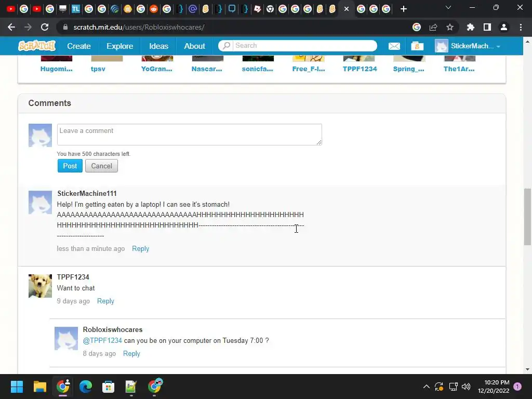Viewport: 532px width, 399px height.
Task: Open follower sonicfa... profile link
Action: [x=258, y=69]
